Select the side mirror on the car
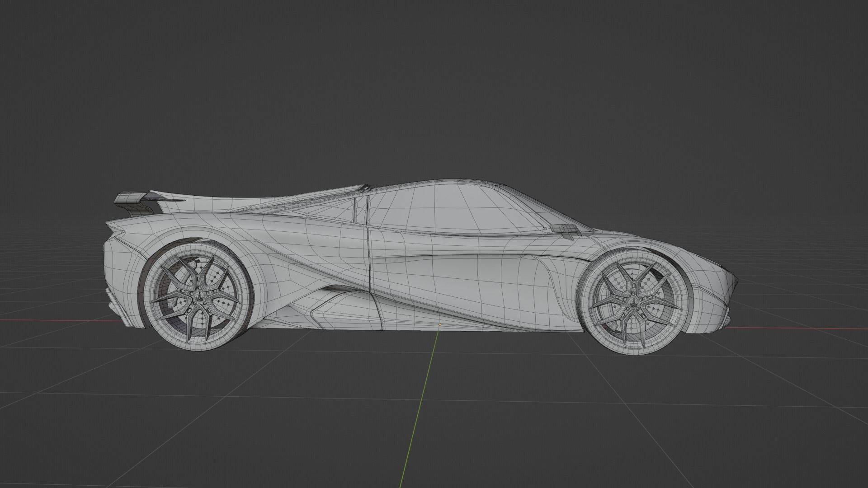The width and height of the screenshot is (868, 488). point(565,230)
